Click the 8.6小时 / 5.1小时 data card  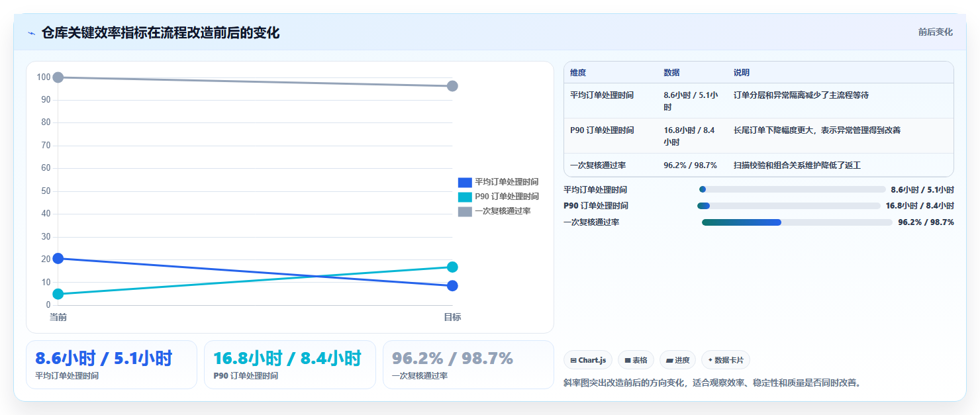[111, 365]
